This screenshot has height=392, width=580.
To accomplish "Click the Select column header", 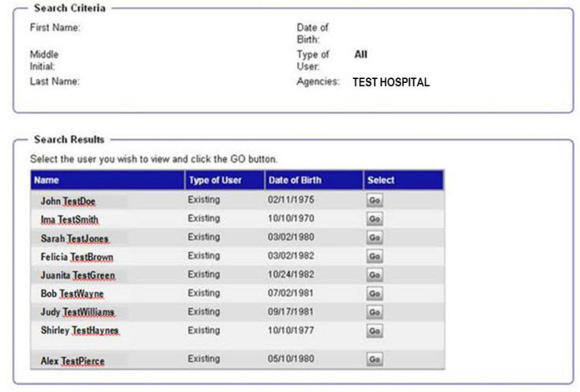I will coord(381,180).
